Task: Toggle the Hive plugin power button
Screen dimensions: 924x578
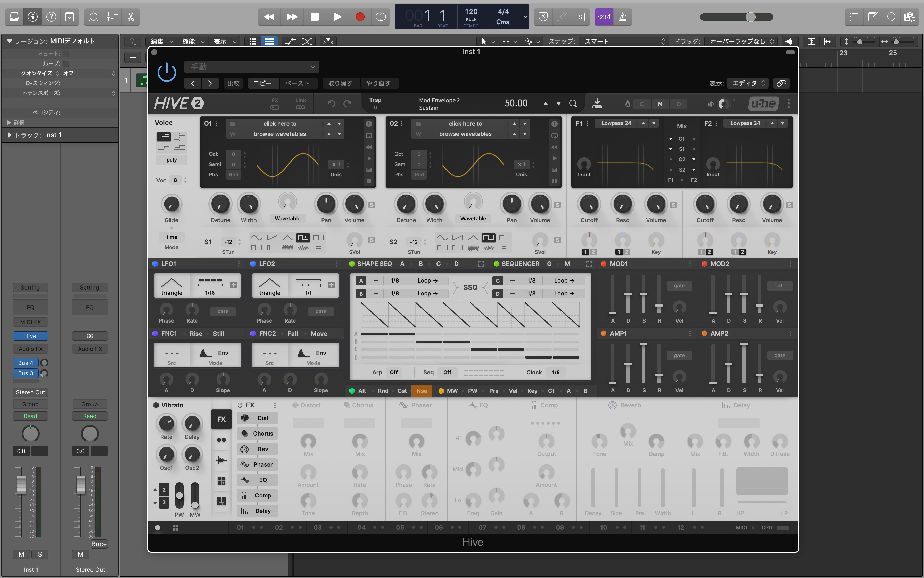Action: (x=167, y=73)
